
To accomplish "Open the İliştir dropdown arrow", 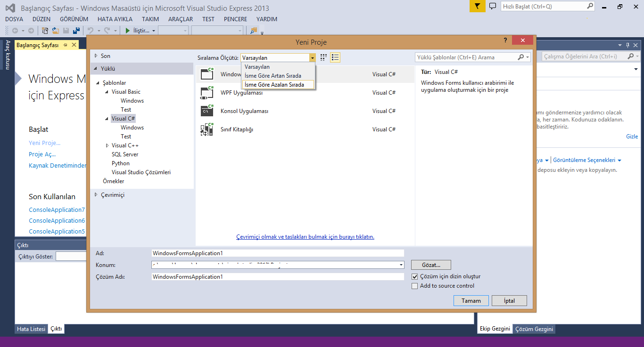I will click(153, 31).
